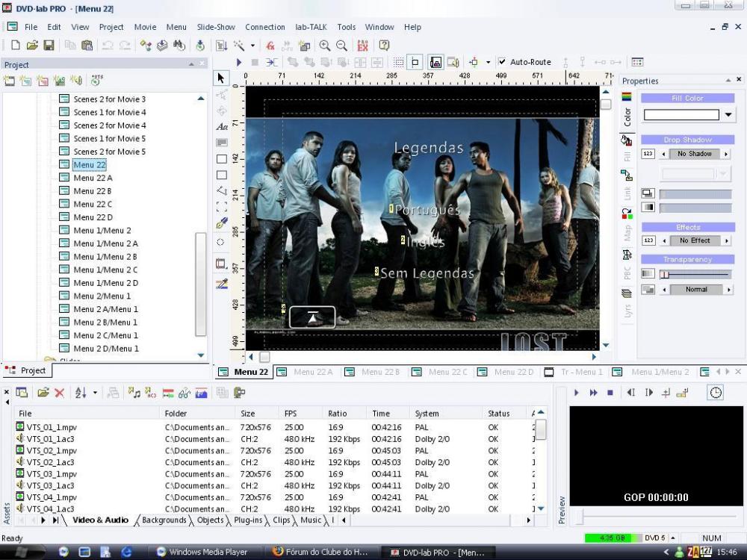
Task: Select Menu 22 B in project tree
Action: click(x=93, y=191)
